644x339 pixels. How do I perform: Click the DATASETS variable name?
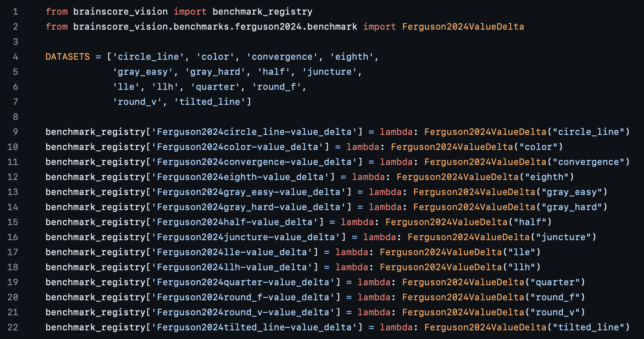68,57
